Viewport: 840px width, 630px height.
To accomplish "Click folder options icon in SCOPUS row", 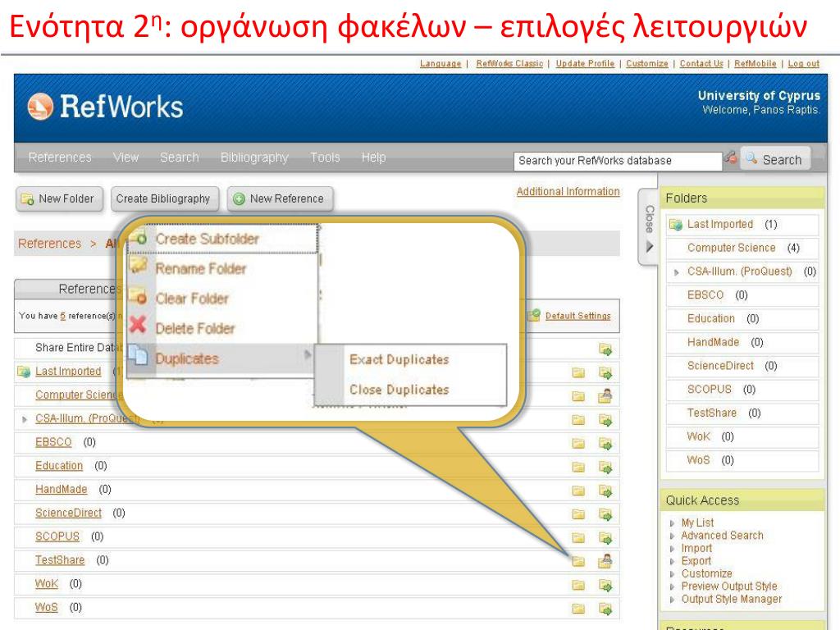I will click(x=578, y=538).
